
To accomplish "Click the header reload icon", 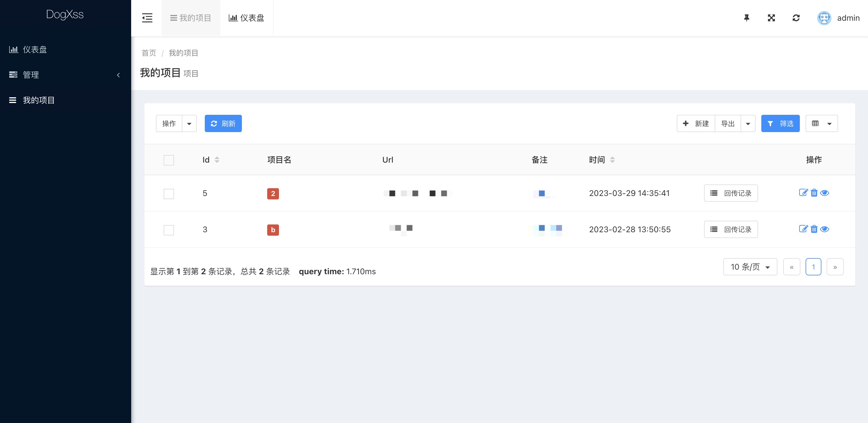I will click(x=796, y=18).
